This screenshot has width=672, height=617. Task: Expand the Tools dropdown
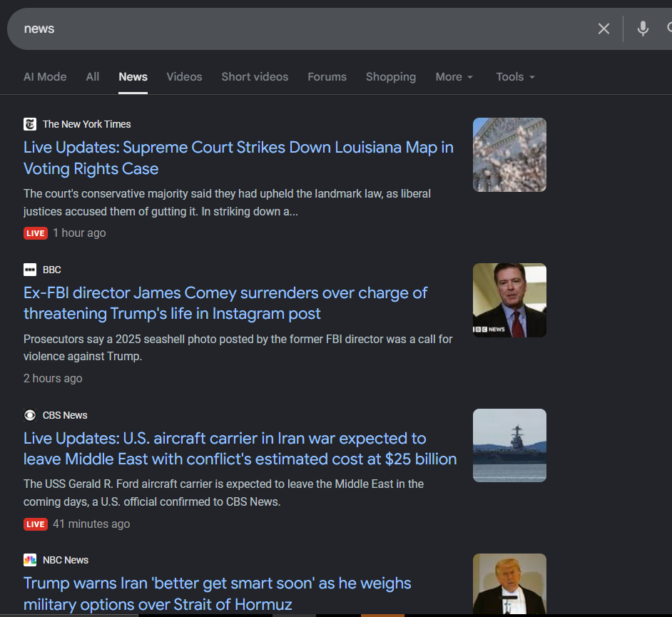pyautogui.click(x=516, y=77)
